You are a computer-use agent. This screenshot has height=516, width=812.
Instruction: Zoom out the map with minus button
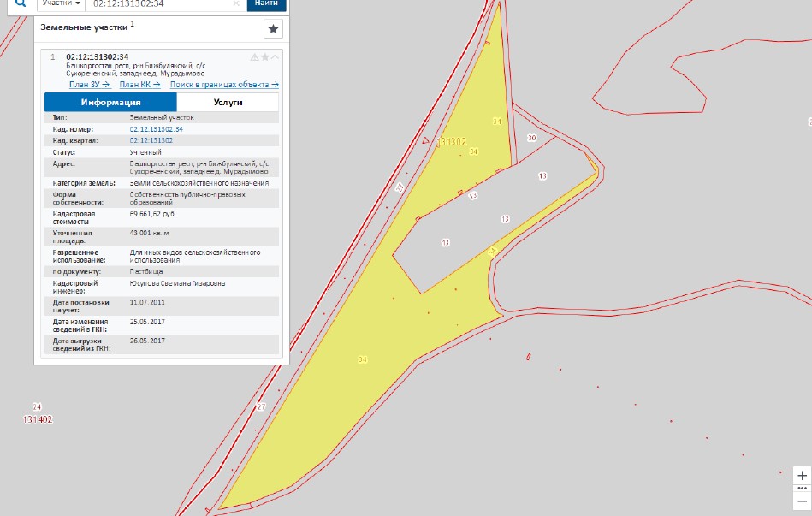point(802,501)
